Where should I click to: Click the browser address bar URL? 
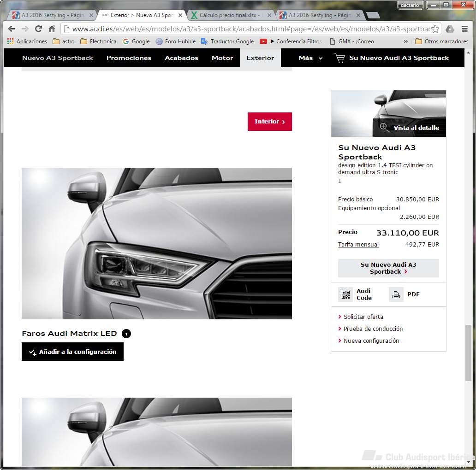point(251,29)
